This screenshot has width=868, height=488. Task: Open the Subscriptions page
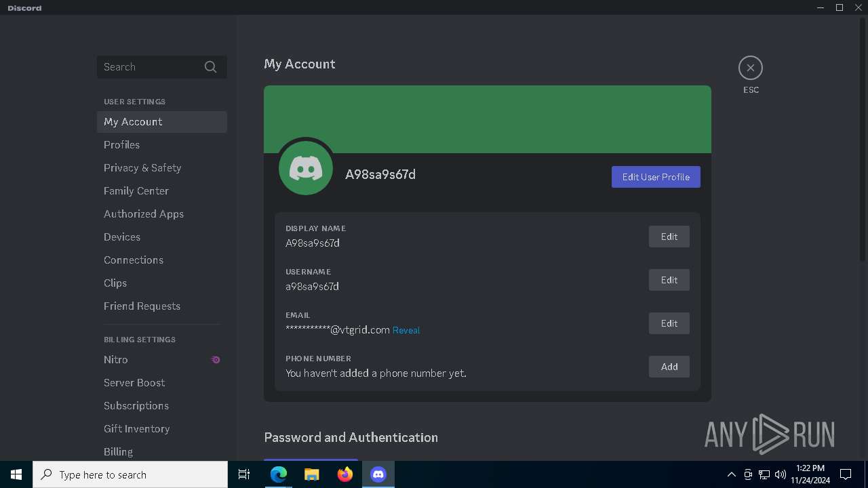pos(162,406)
